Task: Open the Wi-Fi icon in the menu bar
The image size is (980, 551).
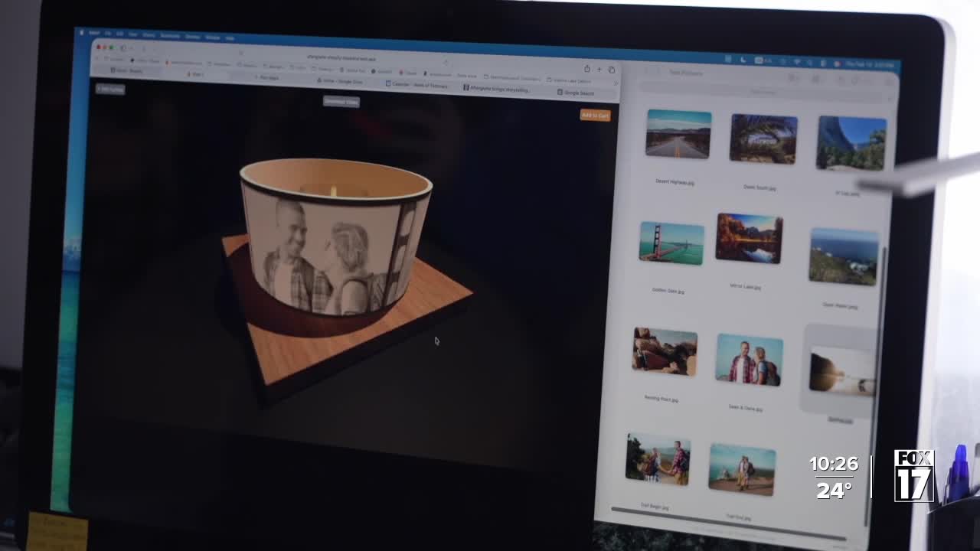Action: coord(796,61)
